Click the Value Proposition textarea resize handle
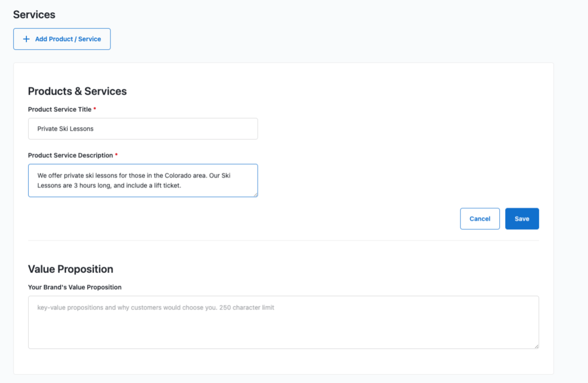 click(536, 346)
